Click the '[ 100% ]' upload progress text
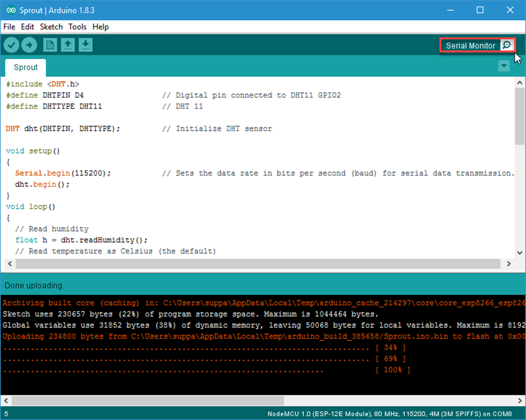 coord(393,370)
